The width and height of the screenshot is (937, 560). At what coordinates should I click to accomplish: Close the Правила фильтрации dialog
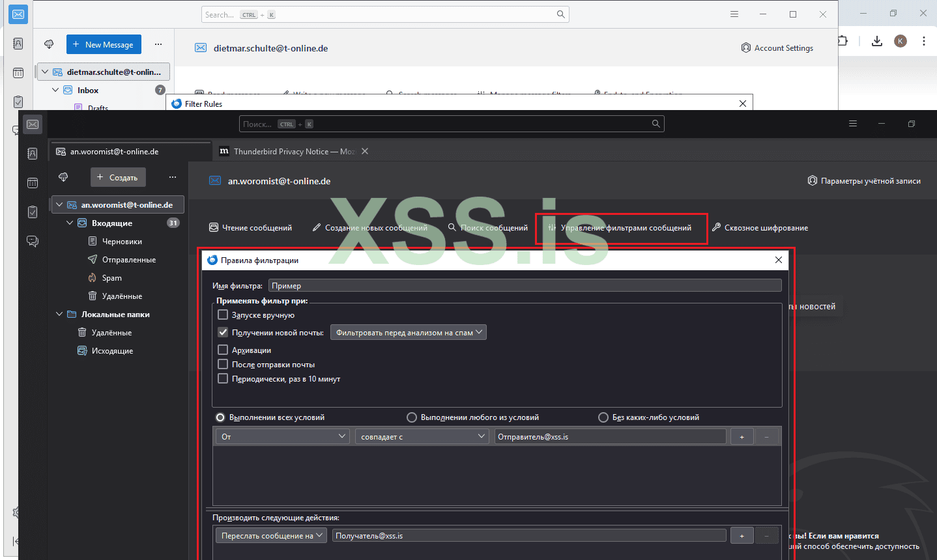tap(779, 260)
